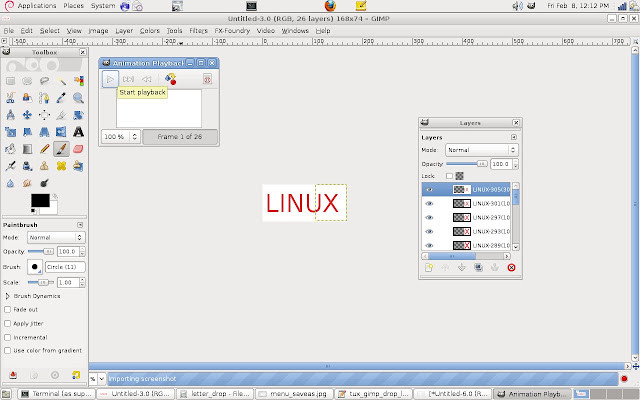Expand the Brush Dynamics section
Image resolution: width=640 pixels, height=400 pixels.
pyautogui.click(x=7, y=296)
